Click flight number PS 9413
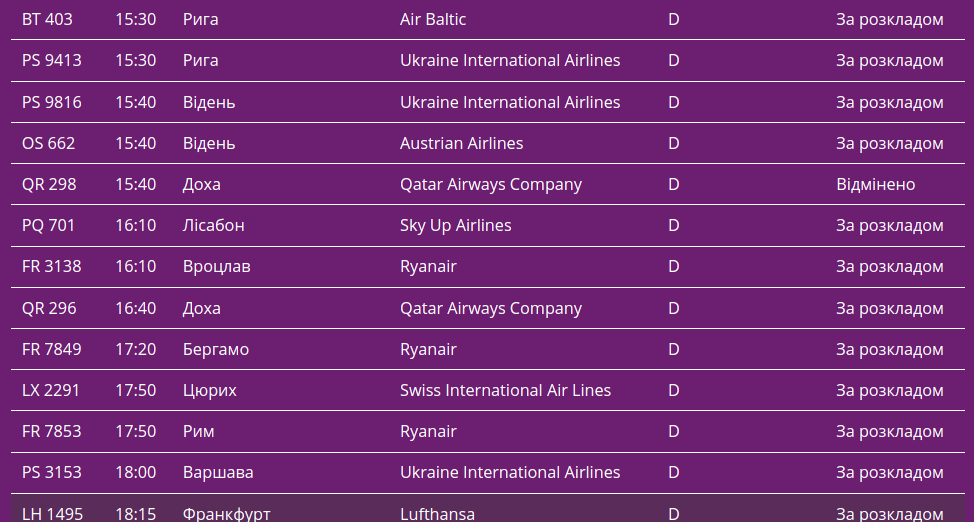 [x=52, y=60]
